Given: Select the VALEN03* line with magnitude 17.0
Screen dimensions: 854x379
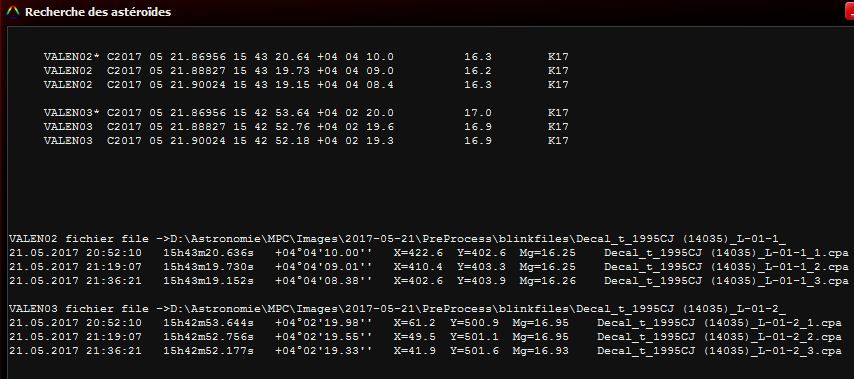Looking at the screenshot, I should click(306, 113).
